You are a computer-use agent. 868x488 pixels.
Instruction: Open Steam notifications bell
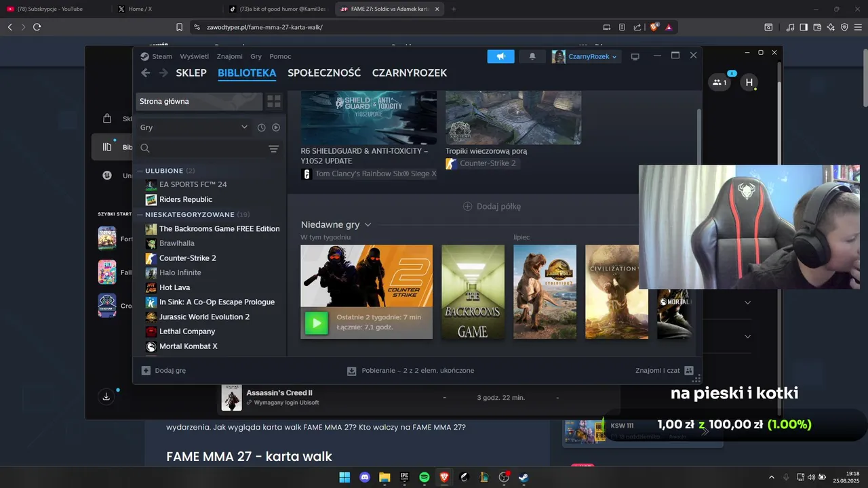[532, 56]
